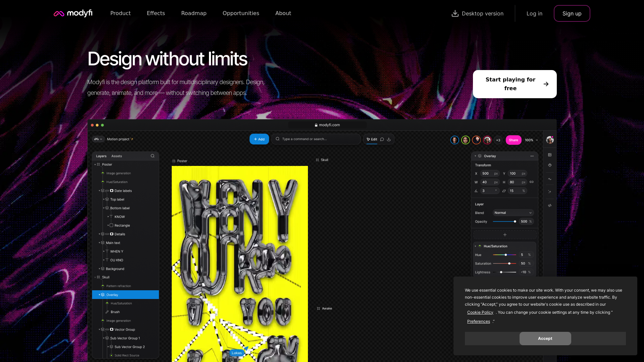Click the sparkle AI icon in the right sidebar
Screen dimensions: 644x362
[x=550, y=192]
